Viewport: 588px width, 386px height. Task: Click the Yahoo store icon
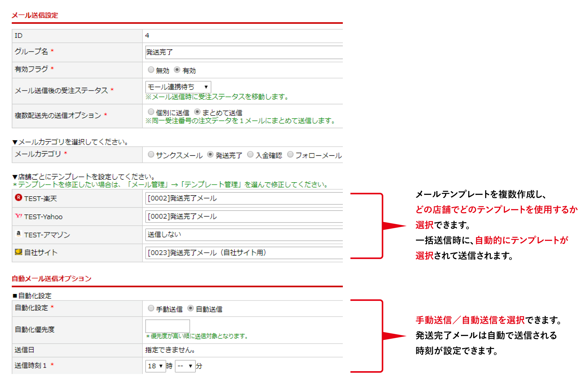[x=18, y=216]
